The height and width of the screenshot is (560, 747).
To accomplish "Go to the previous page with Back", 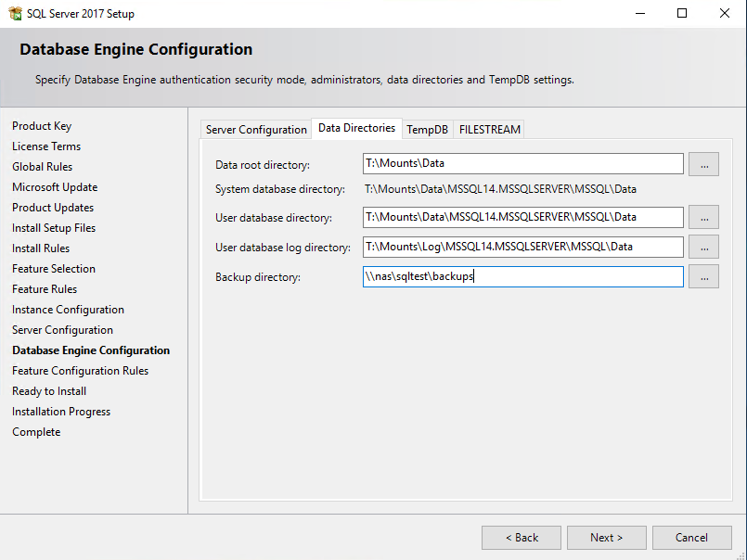I will pyautogui.click(x=522, y=538).
